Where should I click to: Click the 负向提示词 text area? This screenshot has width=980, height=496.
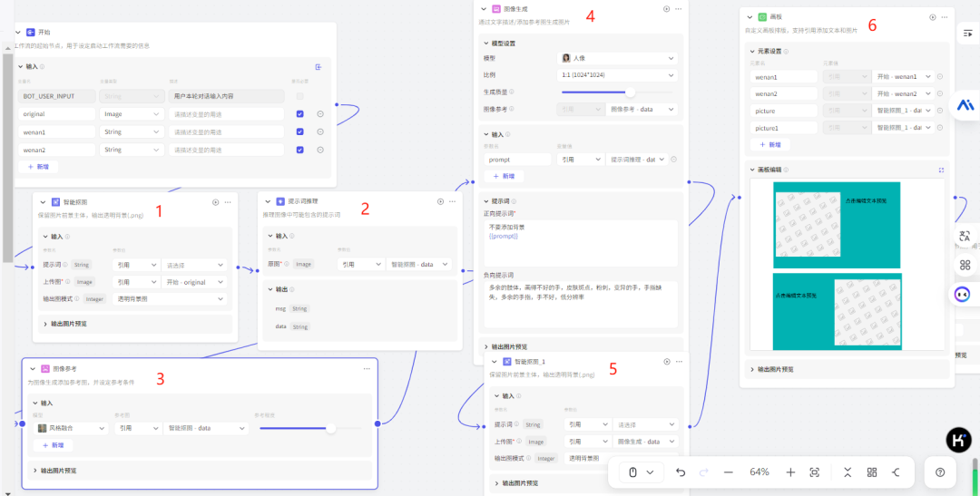(581, 305)
